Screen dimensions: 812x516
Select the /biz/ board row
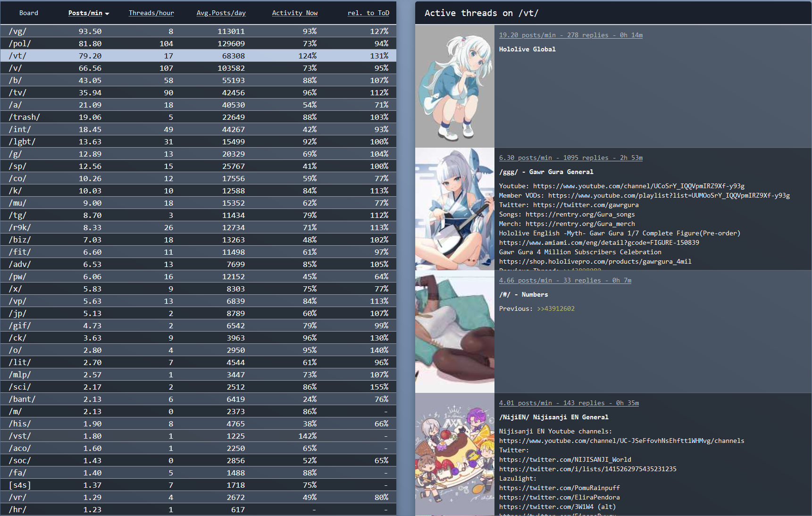point(198,240)
